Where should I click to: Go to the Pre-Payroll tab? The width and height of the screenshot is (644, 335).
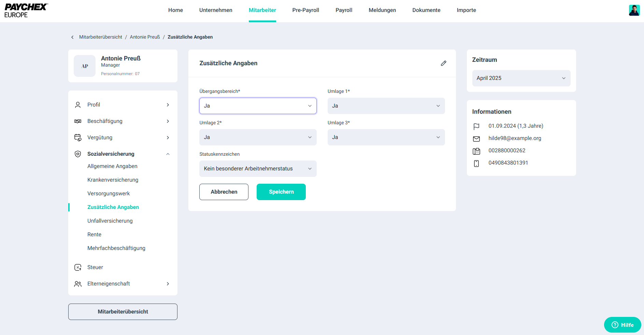pos(305,10)
